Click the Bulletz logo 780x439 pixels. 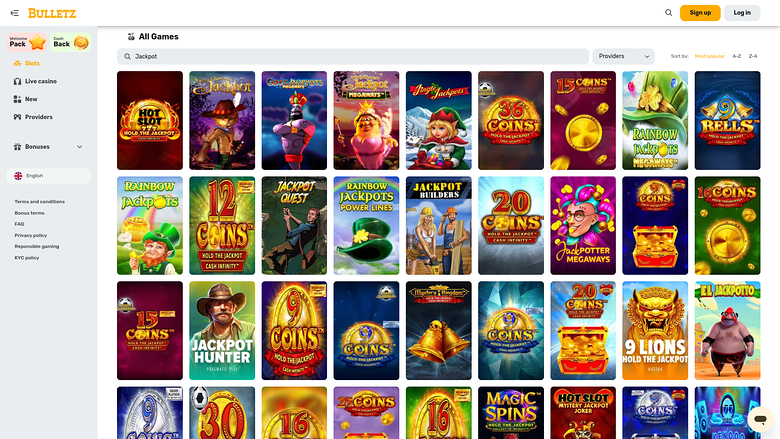[x=52, y=13]
